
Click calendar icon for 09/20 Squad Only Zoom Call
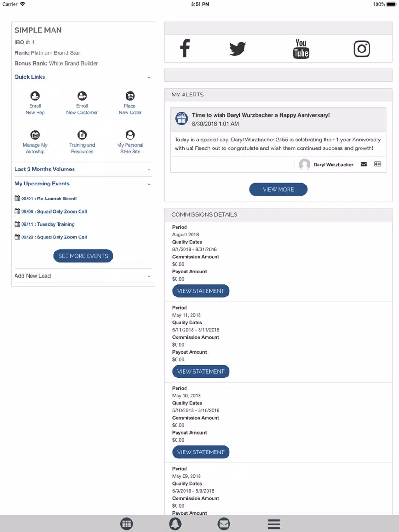tap(17, 237)
